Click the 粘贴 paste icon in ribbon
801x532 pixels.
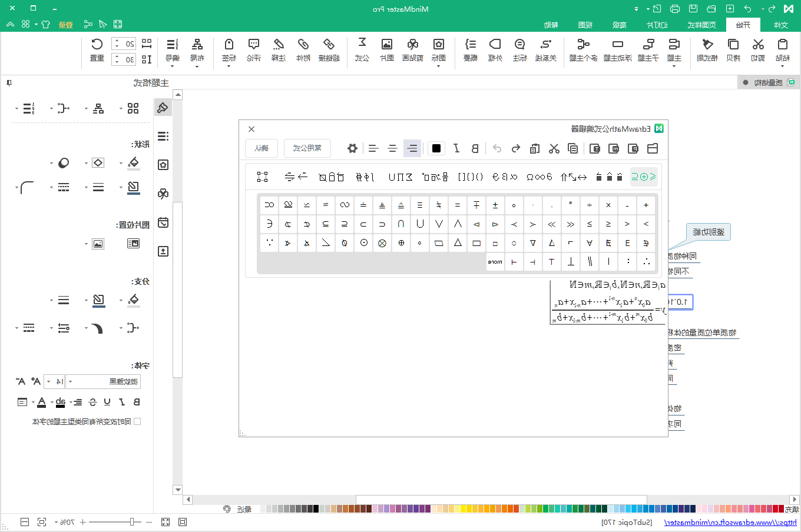(x=782, y=45)
